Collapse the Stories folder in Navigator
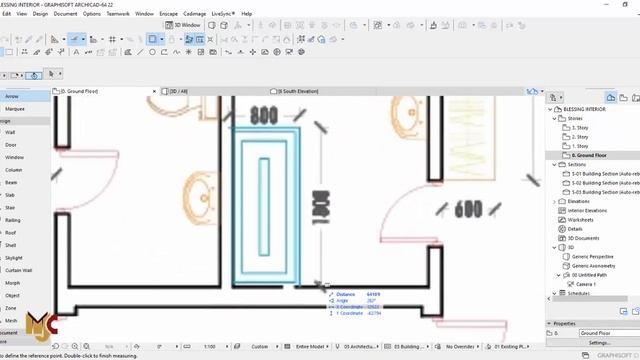 click(x=554, y=119)
